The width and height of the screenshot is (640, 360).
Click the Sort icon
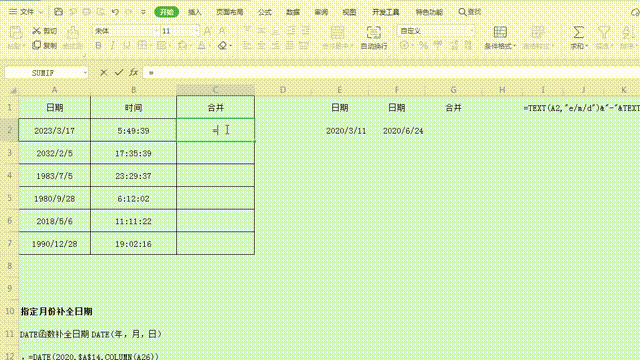[628, 32]
